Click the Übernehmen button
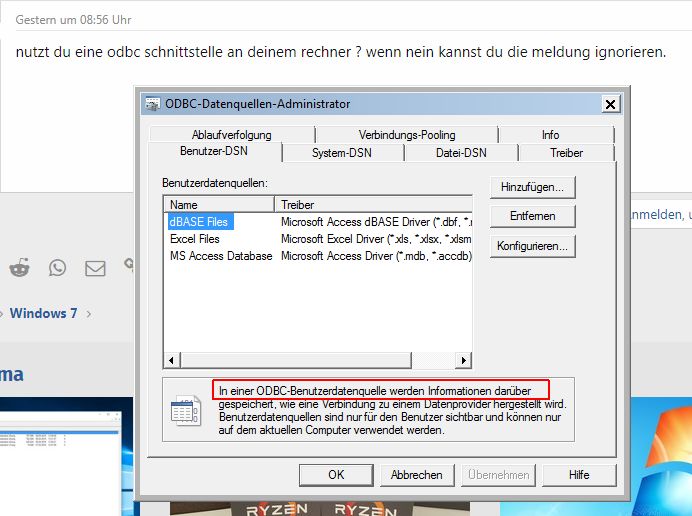 (498, 475)
